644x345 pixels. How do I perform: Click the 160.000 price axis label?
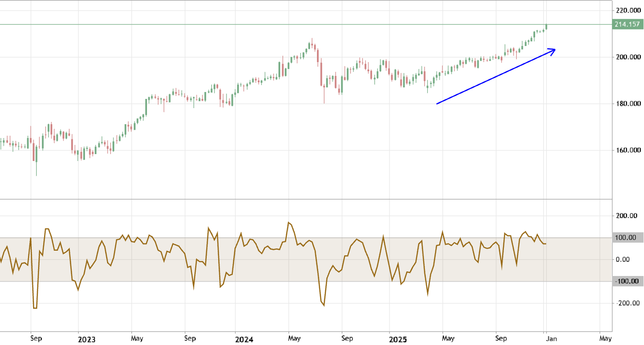[628, 150]
